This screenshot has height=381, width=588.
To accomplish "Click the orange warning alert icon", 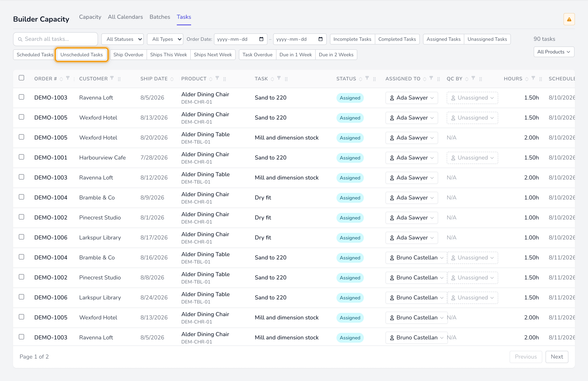I will 569,19.
